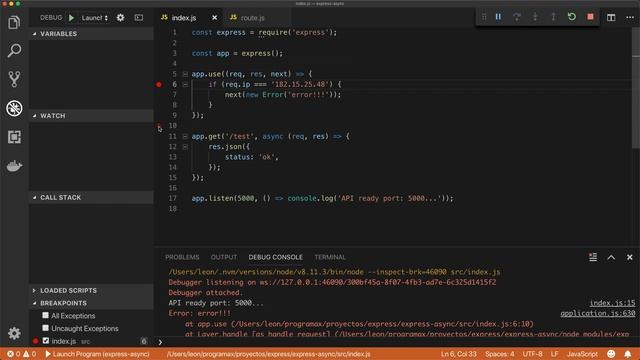640x360 pixels.
Task: Open feedback smiley in status bar
Action: pyautogui.click(x=611, y=354)
